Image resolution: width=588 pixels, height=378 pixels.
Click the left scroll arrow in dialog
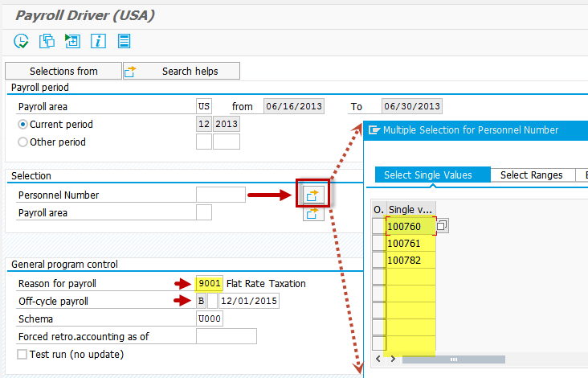(378, 359)
